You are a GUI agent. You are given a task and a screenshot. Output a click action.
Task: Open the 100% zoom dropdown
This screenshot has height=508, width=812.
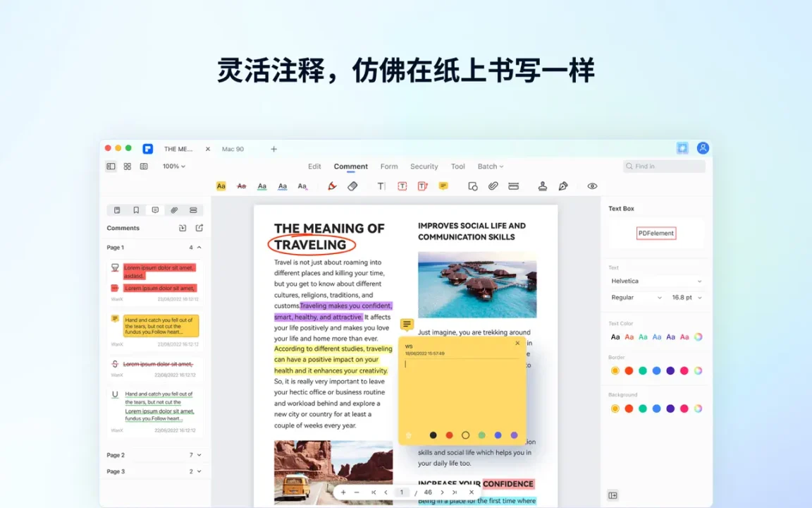(x=173, y=167)
